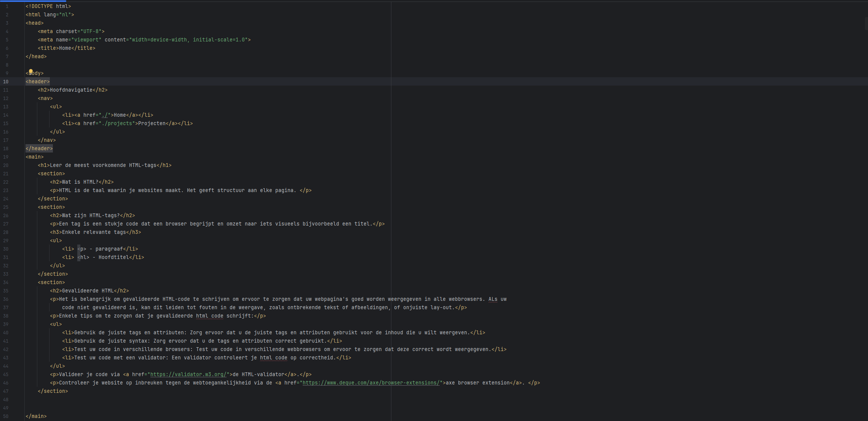Click the h3 "Enkele relevante tags"

(94, 232)
